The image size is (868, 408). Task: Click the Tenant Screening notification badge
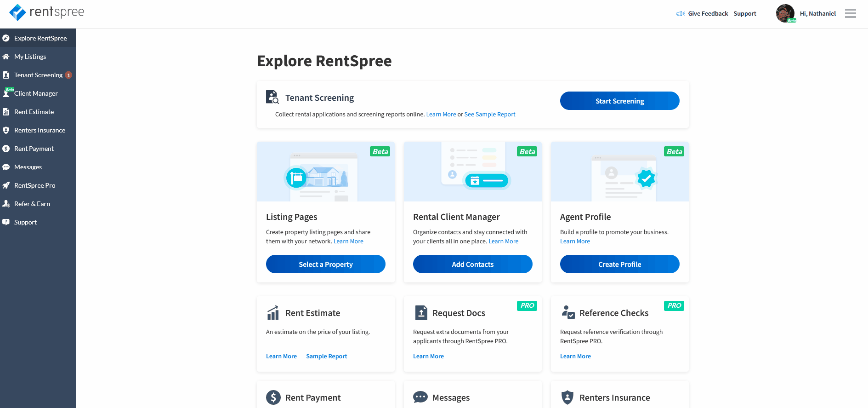[x=68, y=75]
